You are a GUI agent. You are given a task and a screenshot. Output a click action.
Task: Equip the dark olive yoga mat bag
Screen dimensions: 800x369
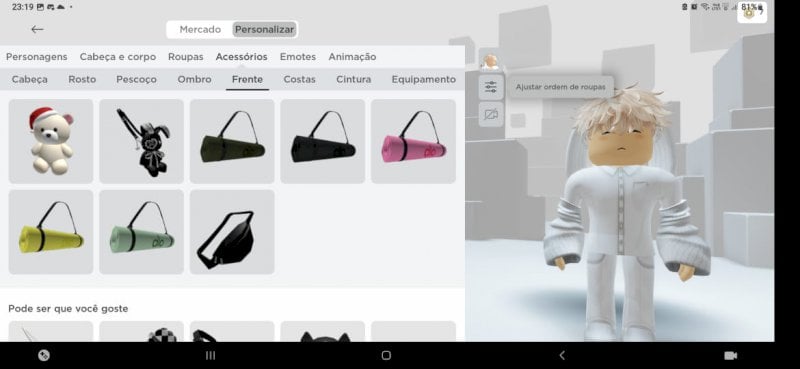click(232, 141)
